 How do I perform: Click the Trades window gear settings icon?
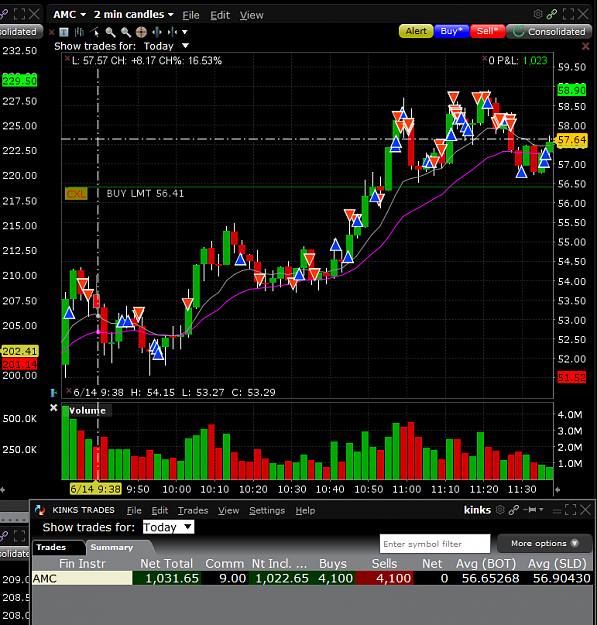tap(500, 510)
